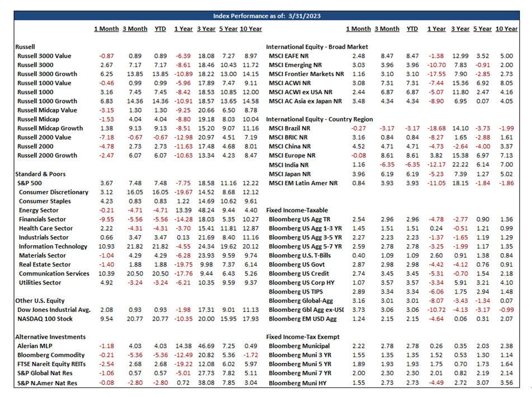This screenshot has height=397, width=532.
Task: Select the 'Financials Sector' row label
Action: [x=43, y=219]
